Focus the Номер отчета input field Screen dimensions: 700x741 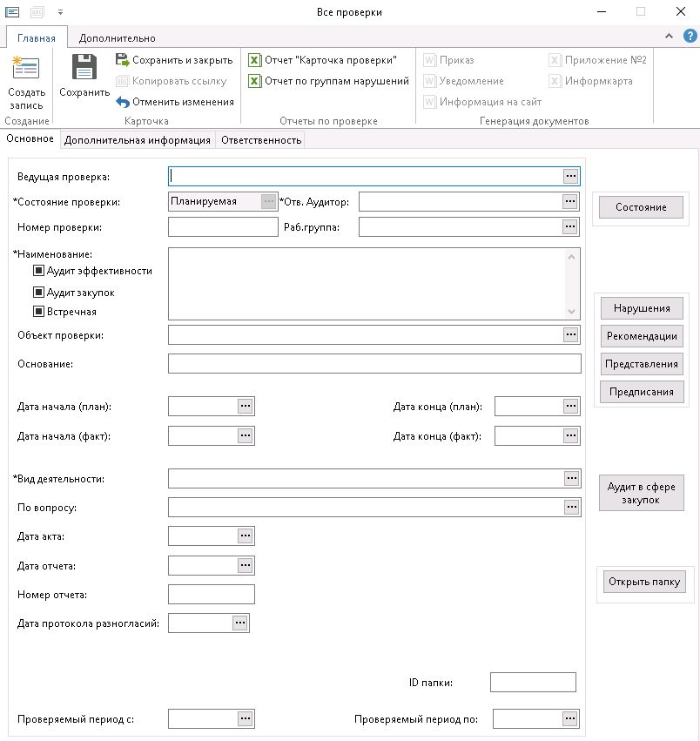tap(212, 594)
